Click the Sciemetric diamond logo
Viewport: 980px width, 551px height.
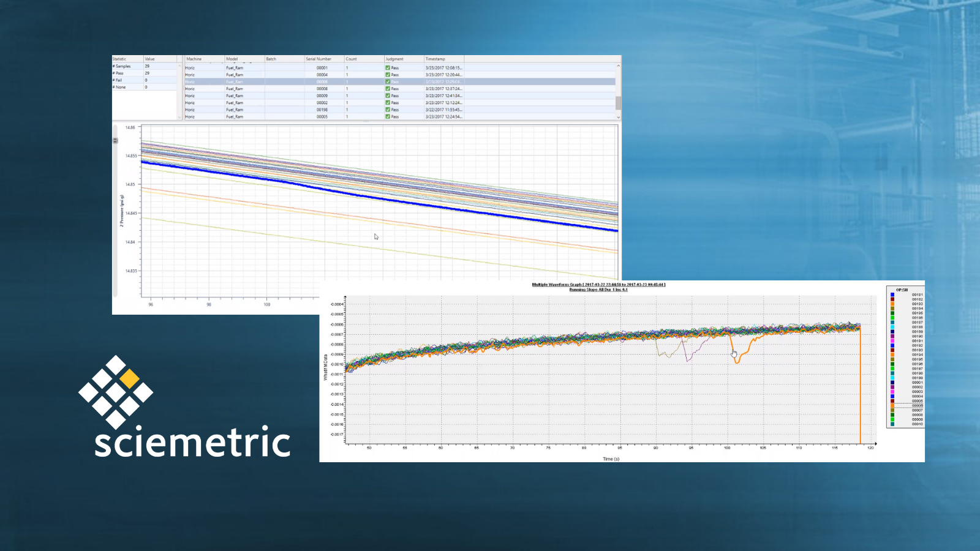(x=116, y=392)
